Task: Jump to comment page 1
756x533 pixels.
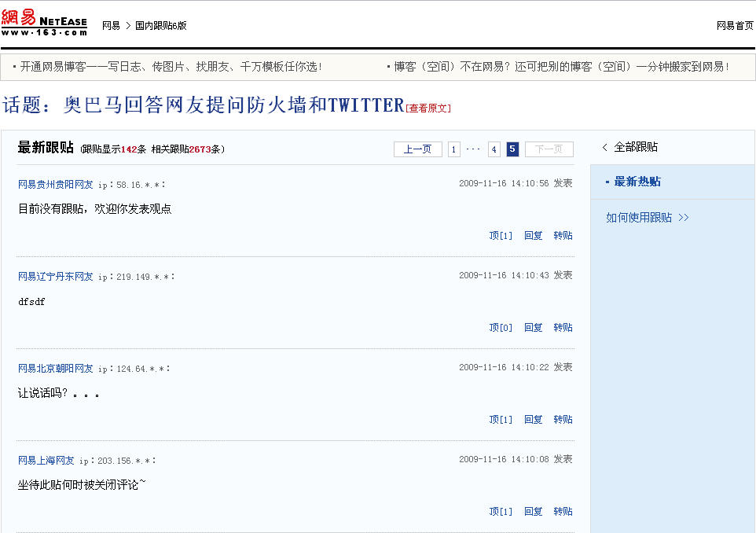Action: 454,149
